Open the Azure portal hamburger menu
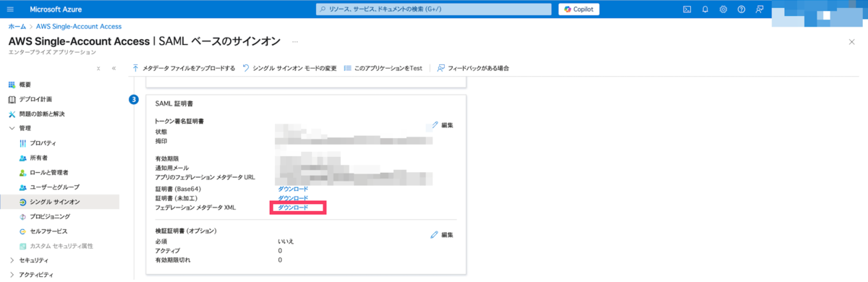 coord(11,9)
